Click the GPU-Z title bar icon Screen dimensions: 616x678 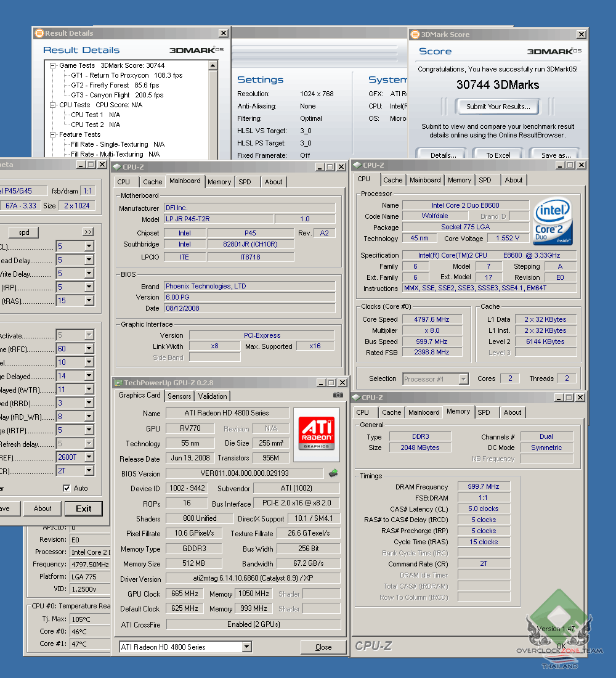118,383
